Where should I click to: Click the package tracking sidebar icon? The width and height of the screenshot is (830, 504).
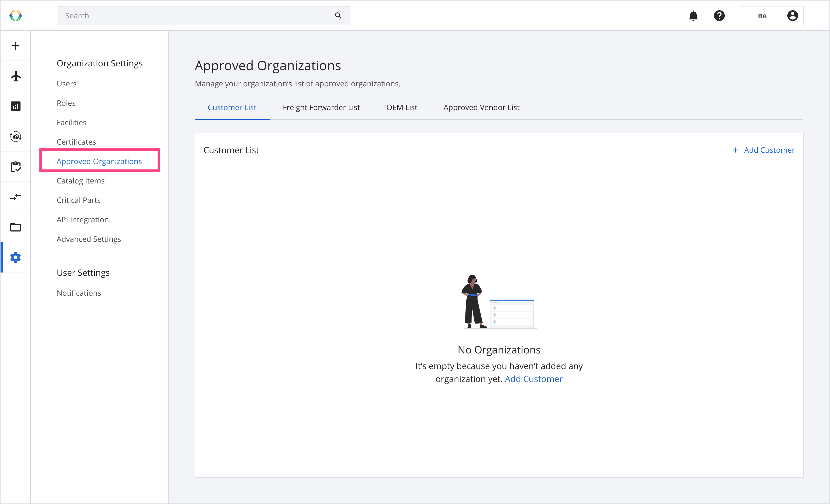pos(15,137)
